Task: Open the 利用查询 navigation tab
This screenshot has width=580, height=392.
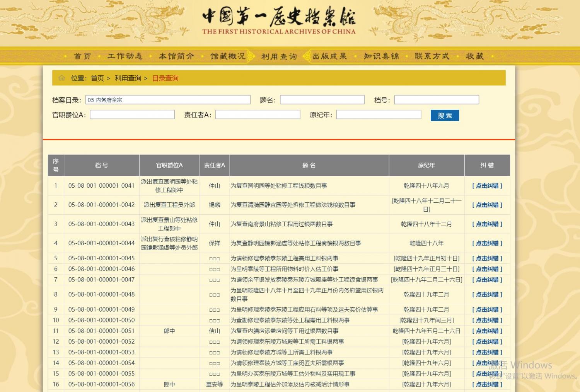Action: tap(279, 57)
